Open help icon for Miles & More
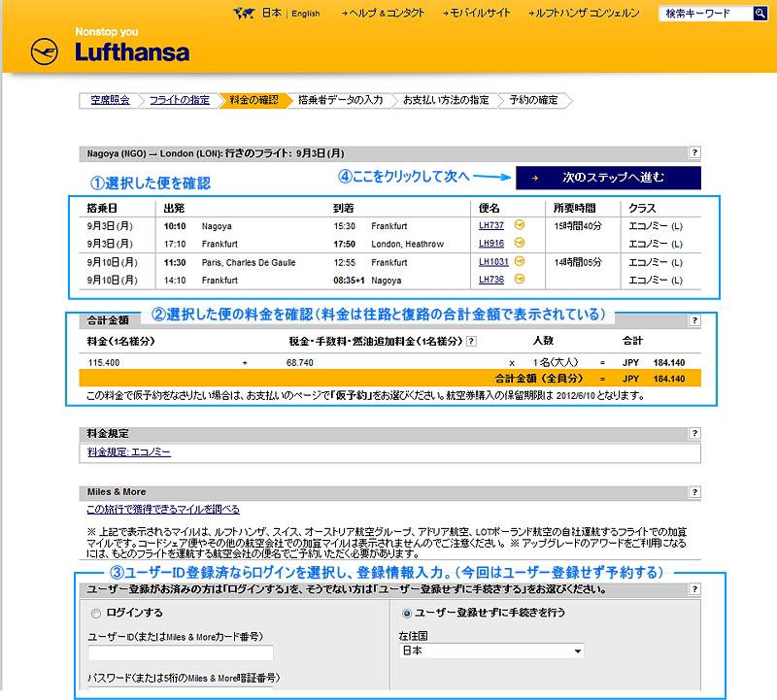 (x=694, y=492)
